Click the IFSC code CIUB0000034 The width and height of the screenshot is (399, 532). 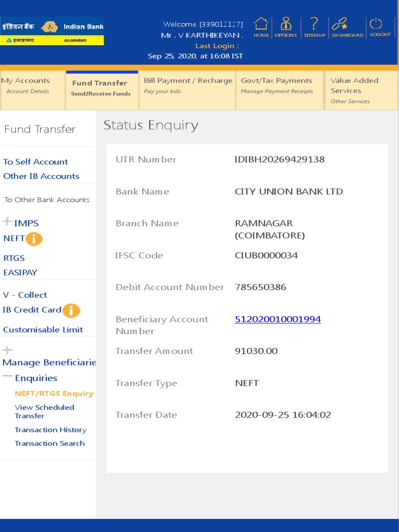point(267,256)
